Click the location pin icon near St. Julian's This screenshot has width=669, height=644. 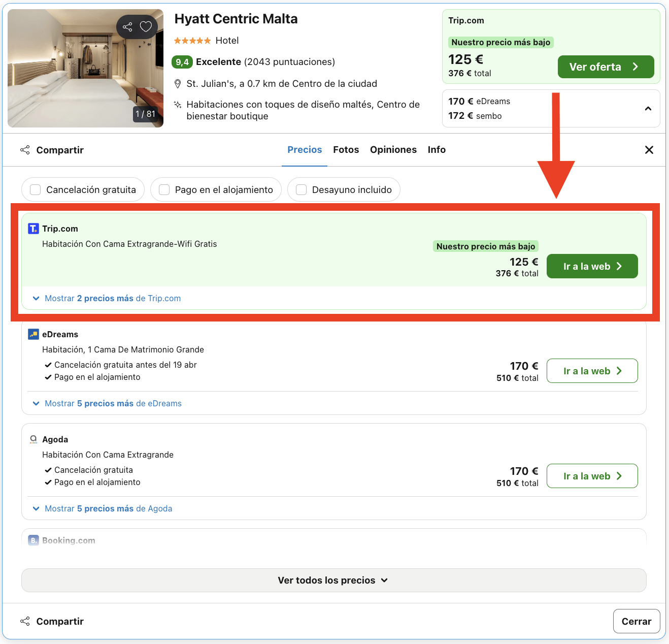(x=178, y=84)
